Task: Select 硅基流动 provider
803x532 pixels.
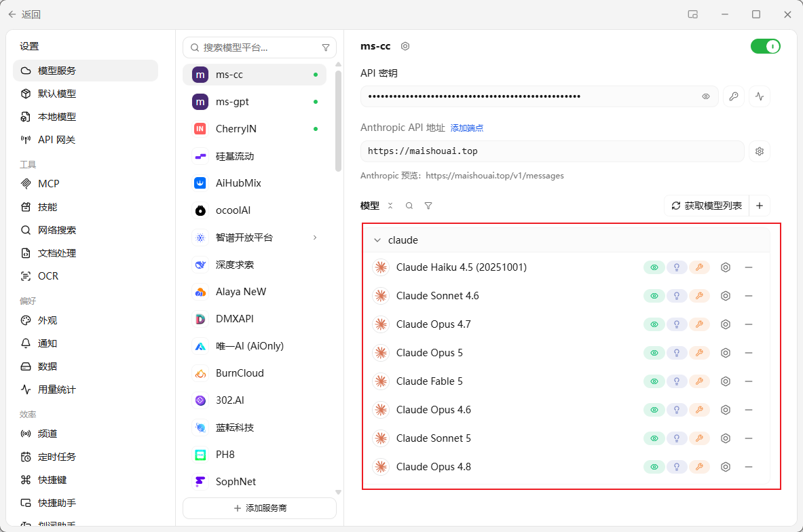Action: pos(255,156)
